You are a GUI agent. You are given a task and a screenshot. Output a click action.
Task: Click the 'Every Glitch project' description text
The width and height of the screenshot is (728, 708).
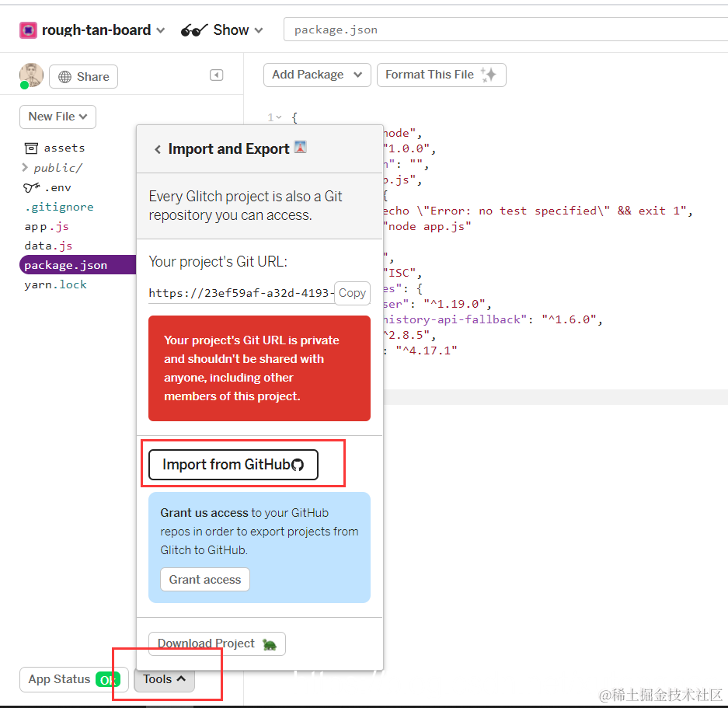[246, 206]
